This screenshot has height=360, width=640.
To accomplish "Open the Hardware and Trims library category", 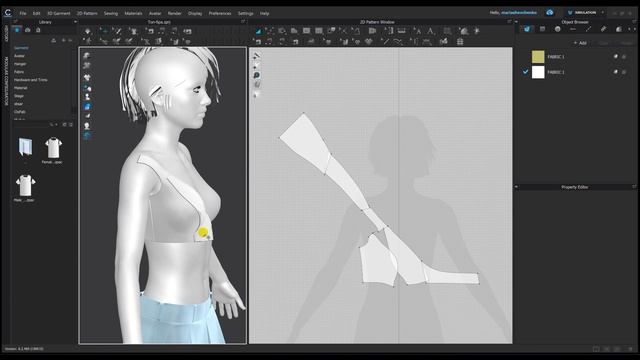I will click(x=31, y=80).
